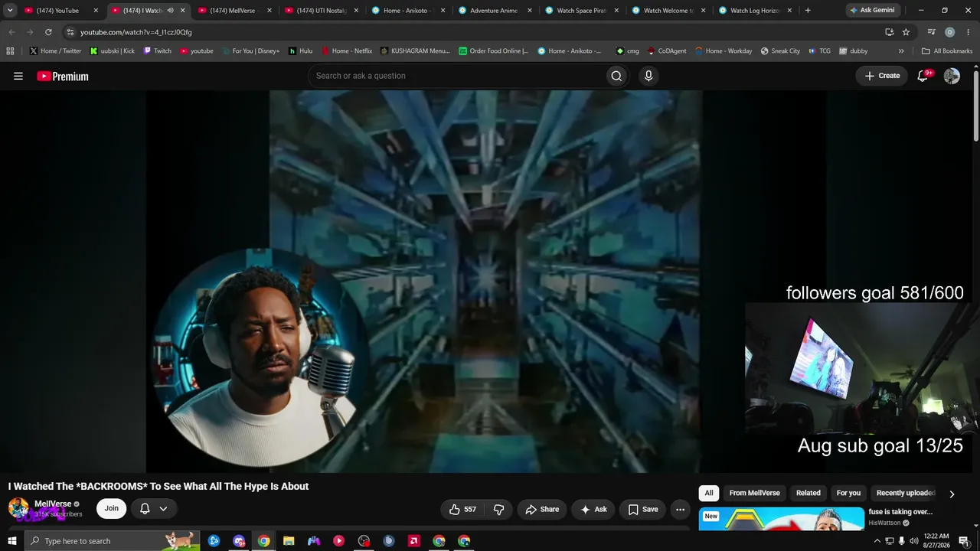Open the YouTube account avatar menu

(x=952, y=76)
